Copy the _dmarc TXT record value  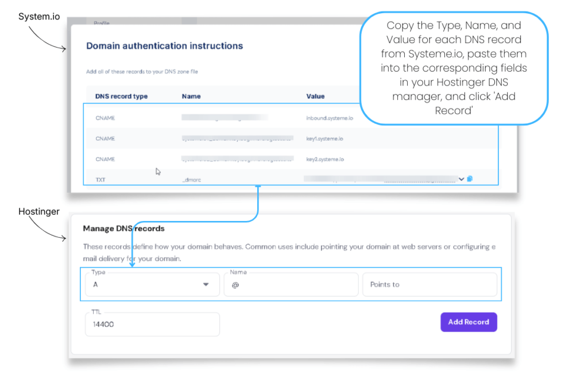[x=470, y=179]
